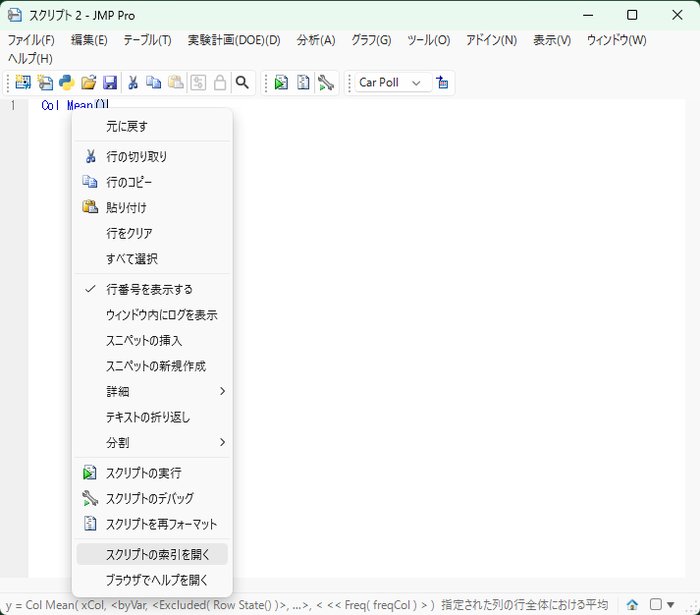Open the 実験計画(DOE)(D) menu
The height and width of the screenshot is (615, 700).
click(234, 40)
